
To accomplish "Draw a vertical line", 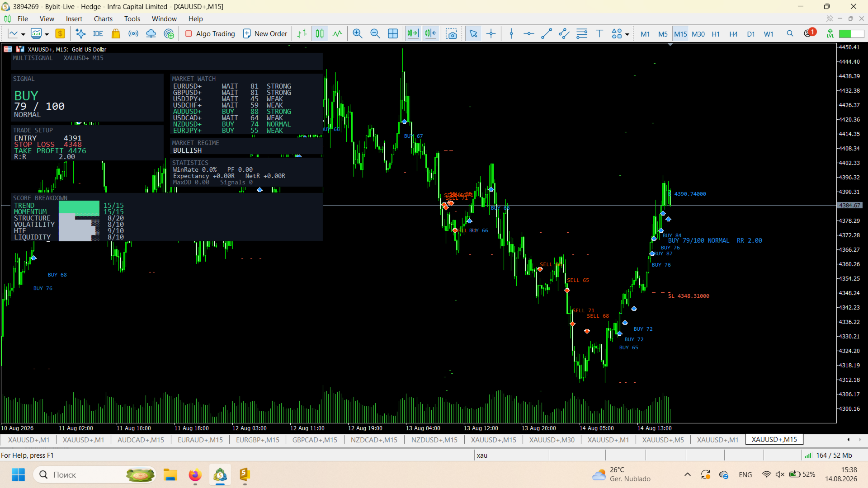I will point(511,34).
